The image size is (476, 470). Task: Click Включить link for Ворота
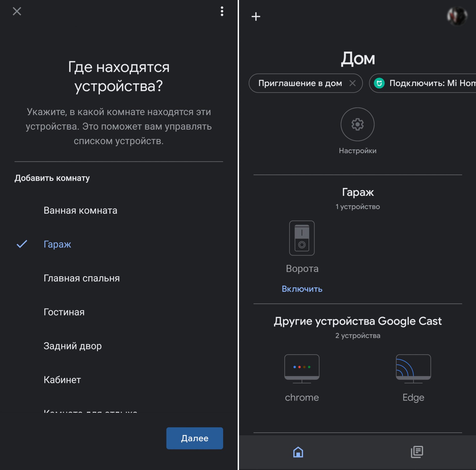[x=303, y=288]
